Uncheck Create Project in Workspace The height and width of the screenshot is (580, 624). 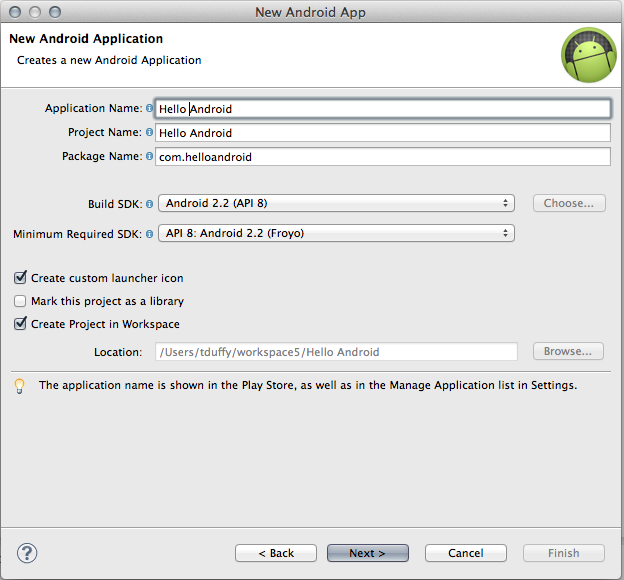coord(20,324)
